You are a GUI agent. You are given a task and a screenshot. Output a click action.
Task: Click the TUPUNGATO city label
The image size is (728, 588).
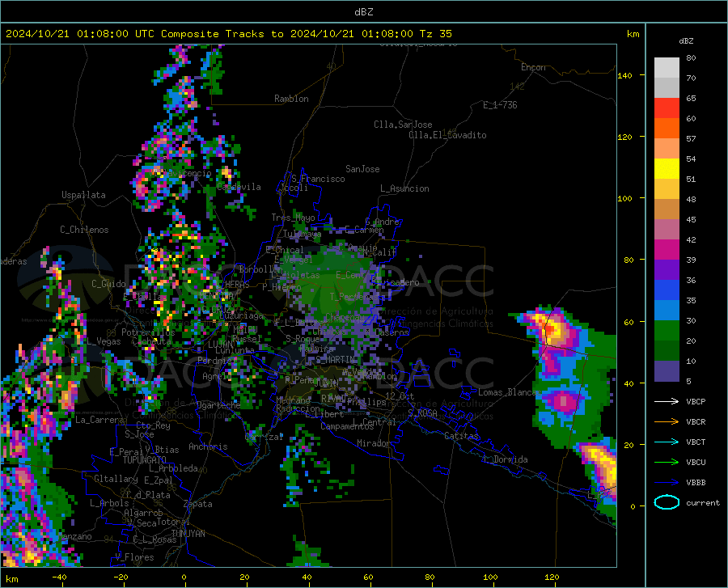pos(145,460)
